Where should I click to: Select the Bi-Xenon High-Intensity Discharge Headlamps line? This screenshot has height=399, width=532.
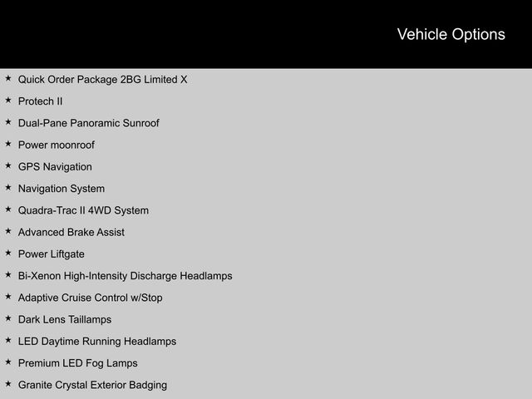125,275
